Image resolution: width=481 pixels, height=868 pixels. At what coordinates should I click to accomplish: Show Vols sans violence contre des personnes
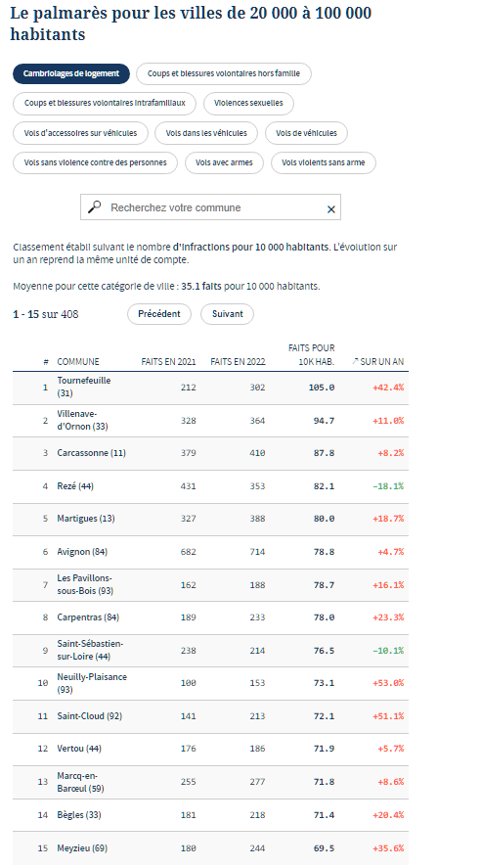tap(95, 162)
